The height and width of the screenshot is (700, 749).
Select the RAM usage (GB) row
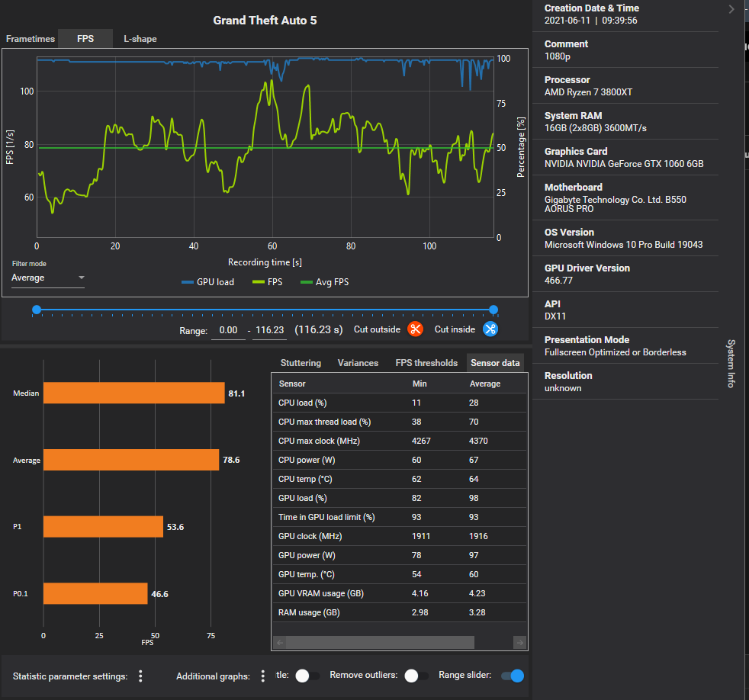[x=400, y=612]
